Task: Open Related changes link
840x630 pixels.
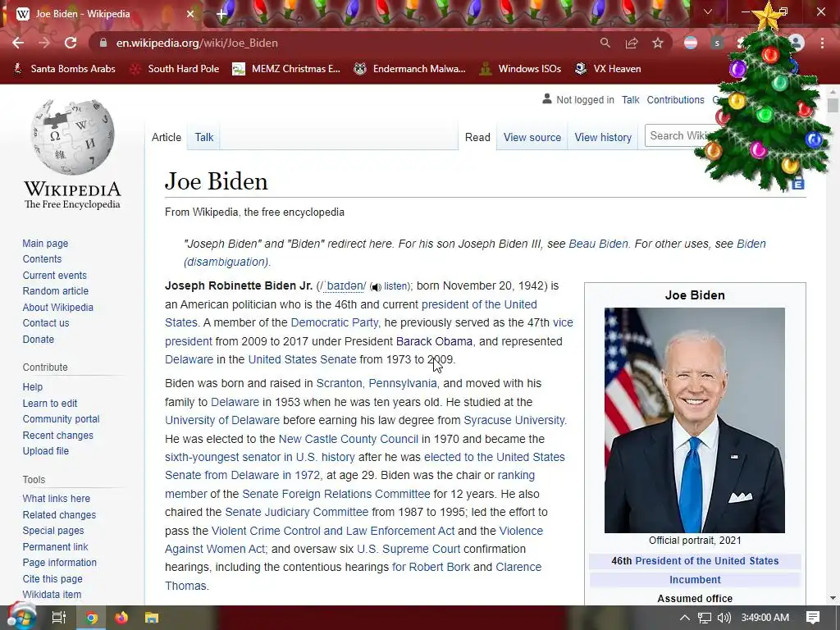Action: click(x=59, y=514)
